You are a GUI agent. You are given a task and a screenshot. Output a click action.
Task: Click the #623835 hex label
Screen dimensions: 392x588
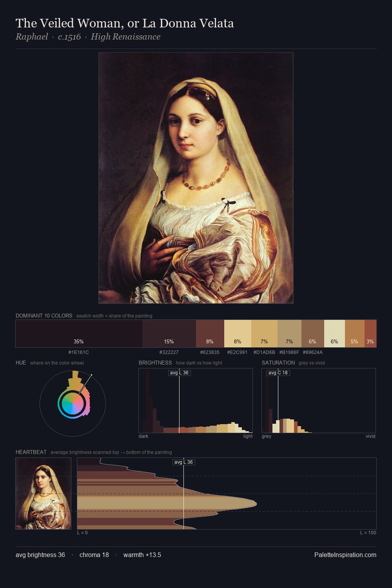[x=210, y=352]
